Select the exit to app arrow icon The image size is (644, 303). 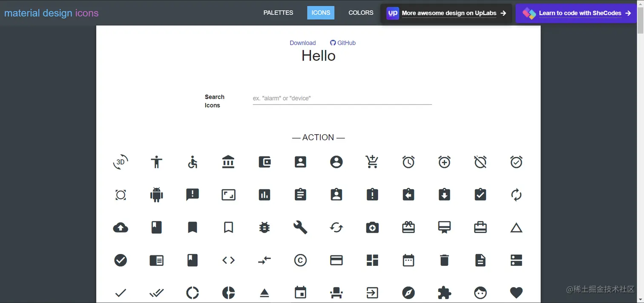click(372, 293)
